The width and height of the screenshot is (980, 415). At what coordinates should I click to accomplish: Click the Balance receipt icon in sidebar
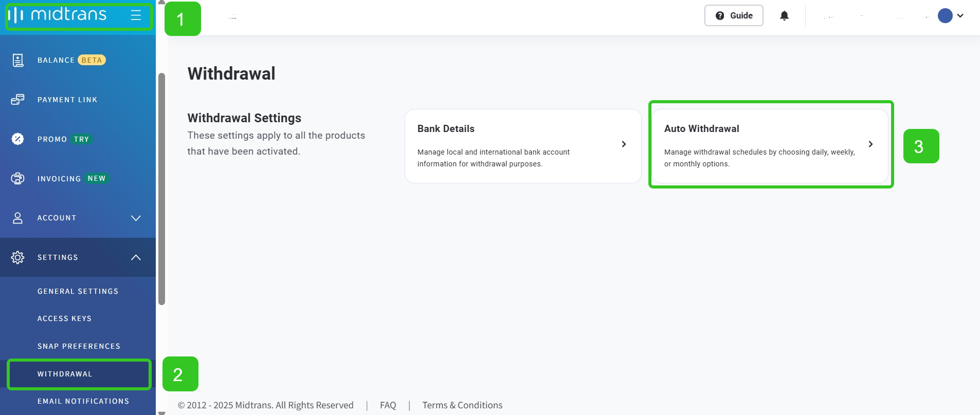[18, 60]
